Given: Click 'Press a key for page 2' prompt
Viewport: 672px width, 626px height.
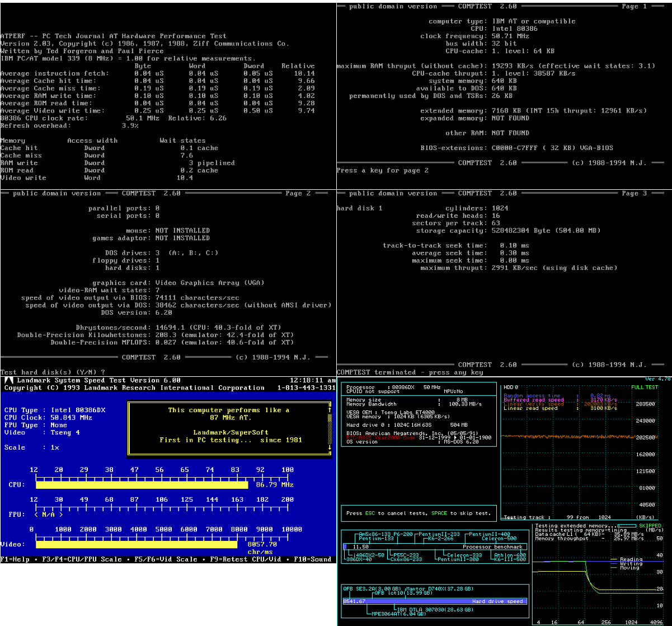Looking at the screenshot, I should (x=383, y=170).
